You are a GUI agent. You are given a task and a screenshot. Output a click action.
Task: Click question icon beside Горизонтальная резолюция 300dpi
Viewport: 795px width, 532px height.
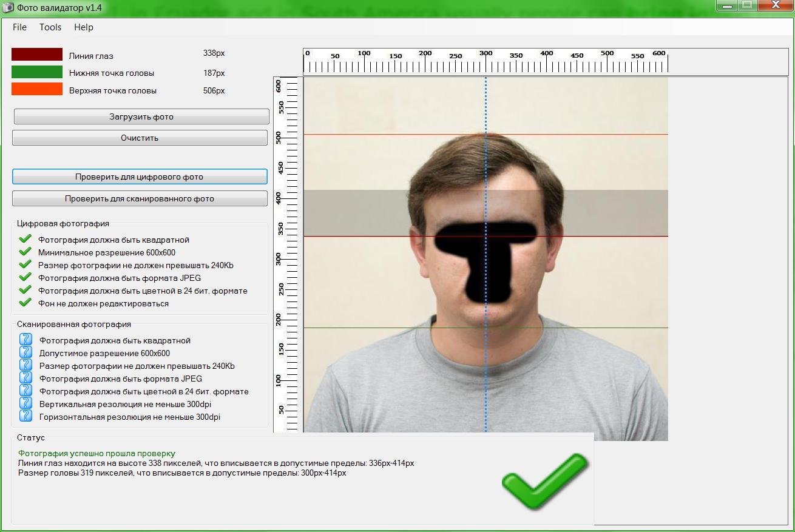click(x=25, y=416)
